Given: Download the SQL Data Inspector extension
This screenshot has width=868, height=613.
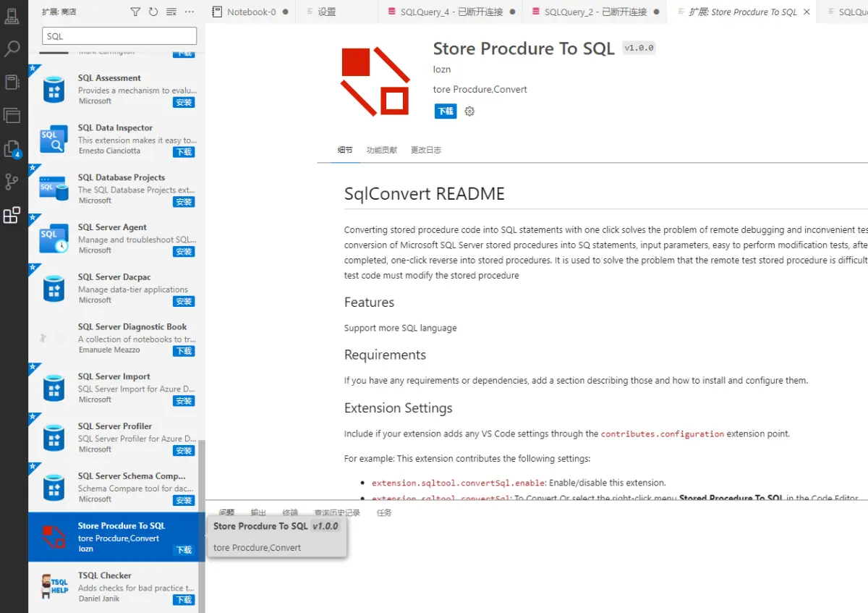Looking at the screenshot, I should coord(184,152).
